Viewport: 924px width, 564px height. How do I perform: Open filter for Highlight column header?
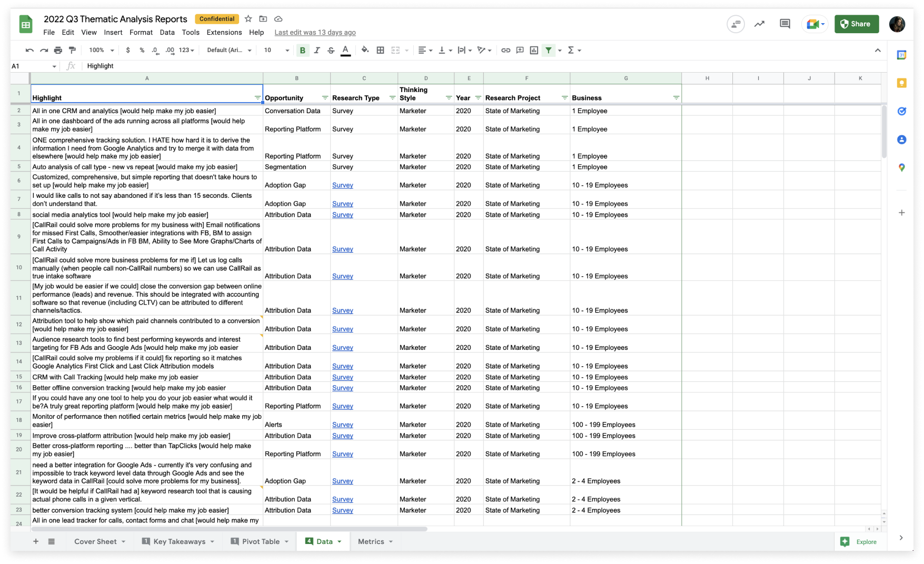point(257,98)
